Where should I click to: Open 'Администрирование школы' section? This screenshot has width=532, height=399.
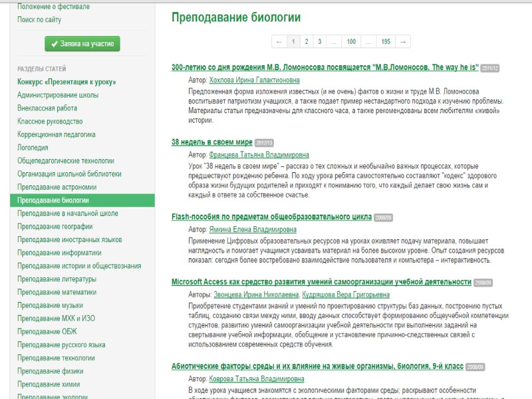point(58,95)
